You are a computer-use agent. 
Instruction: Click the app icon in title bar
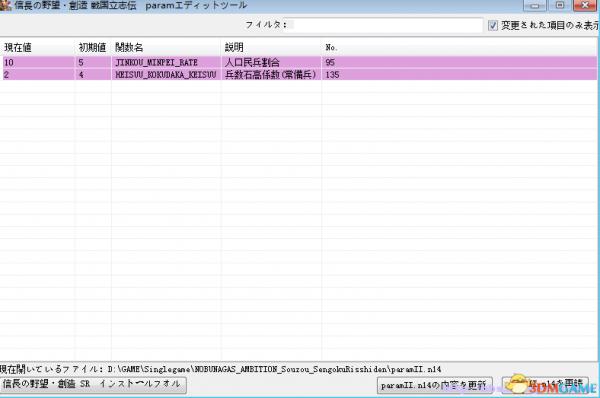[5, 5]
